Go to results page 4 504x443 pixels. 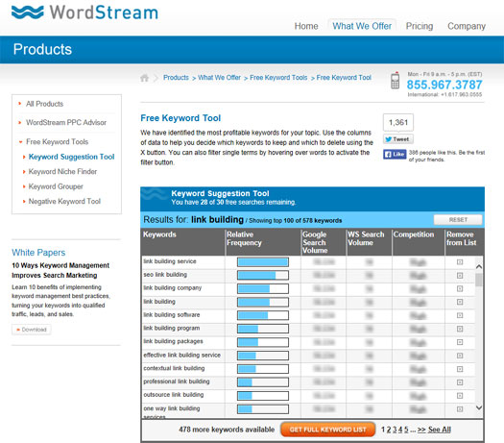(x=400, y=430)
